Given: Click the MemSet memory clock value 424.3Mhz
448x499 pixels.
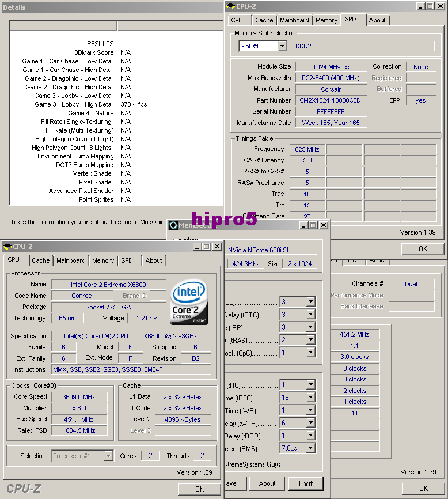Looking at the screenshot, I should [x=245, y=263].
